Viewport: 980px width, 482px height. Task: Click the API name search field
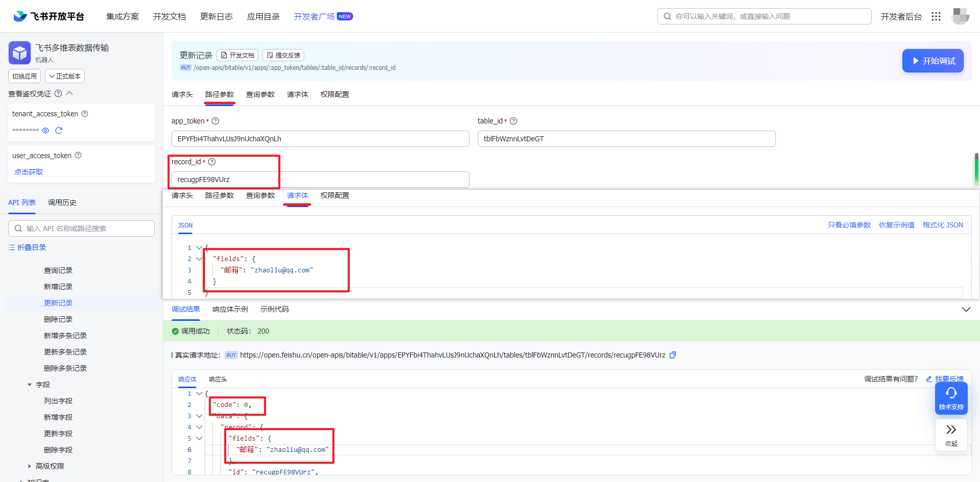coord(81,229)
